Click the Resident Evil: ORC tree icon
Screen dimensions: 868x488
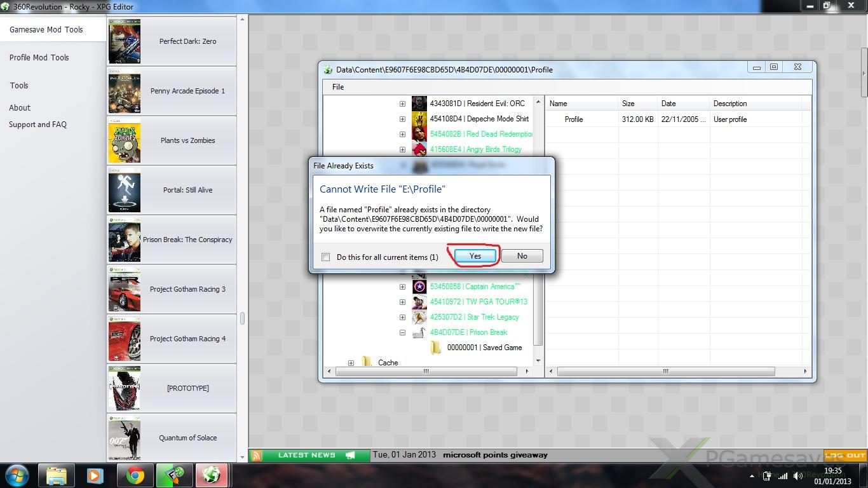419,104
